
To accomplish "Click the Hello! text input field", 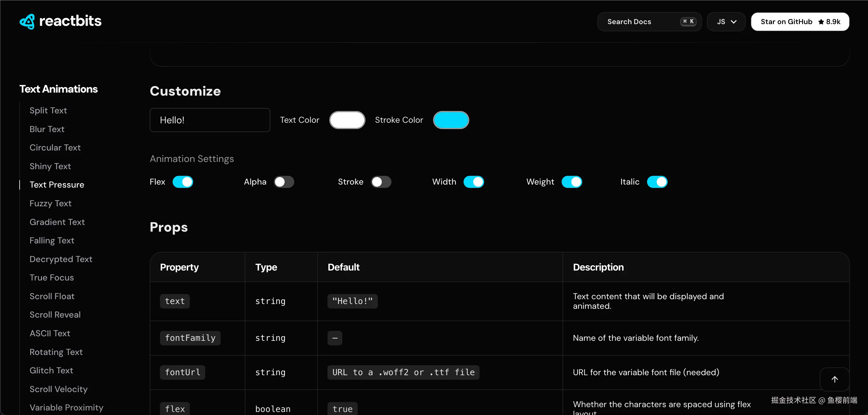I will pyautogui.click(x=209, y=120).
